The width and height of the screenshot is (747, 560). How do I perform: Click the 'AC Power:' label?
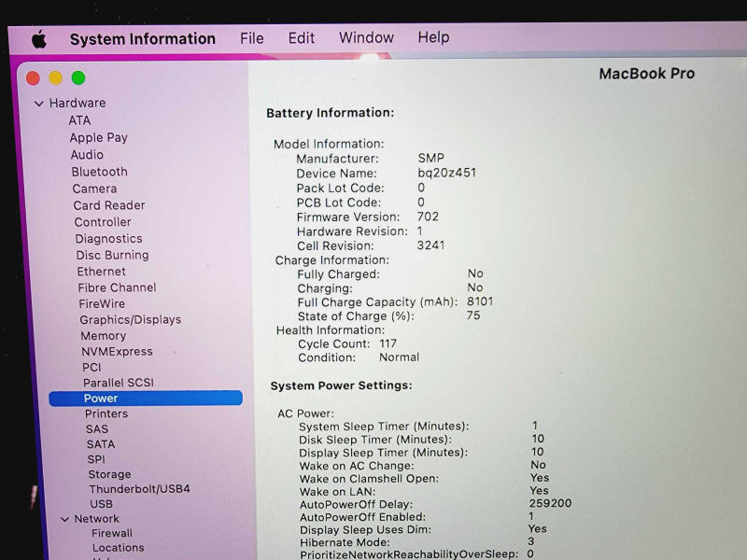[x=306, y=413]
